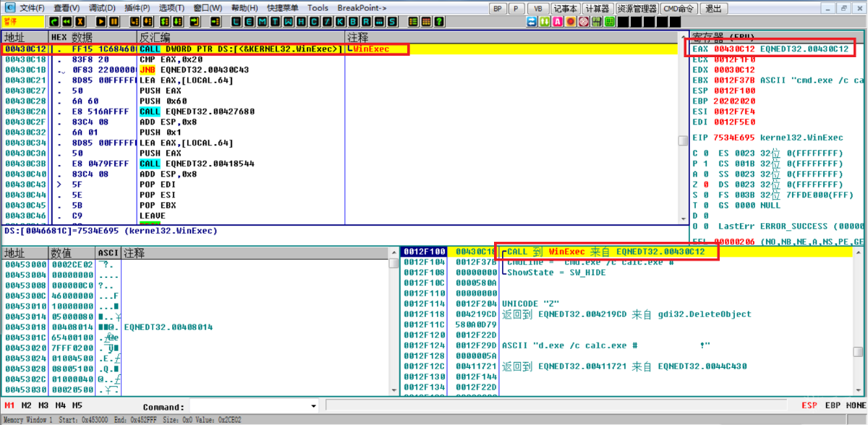Screen dimensions: 868x425
Task: Open the 查看(V) menu
Action: point(67,8)
